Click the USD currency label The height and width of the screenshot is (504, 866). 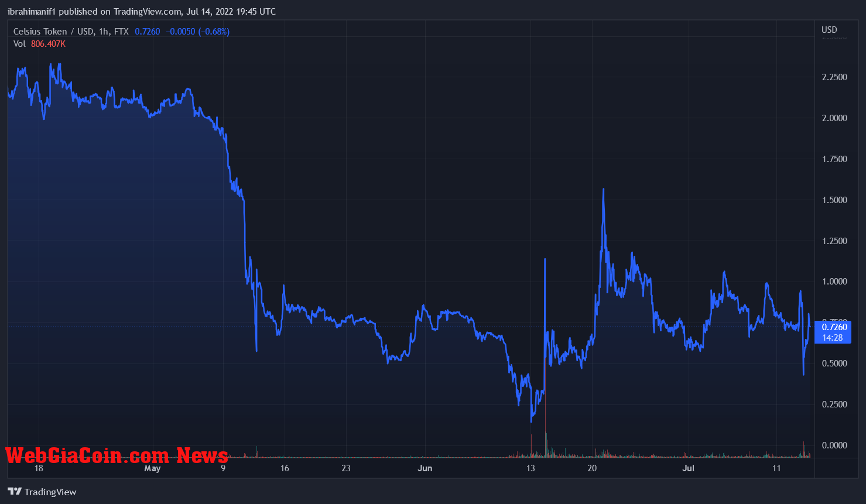coord(829,30)
